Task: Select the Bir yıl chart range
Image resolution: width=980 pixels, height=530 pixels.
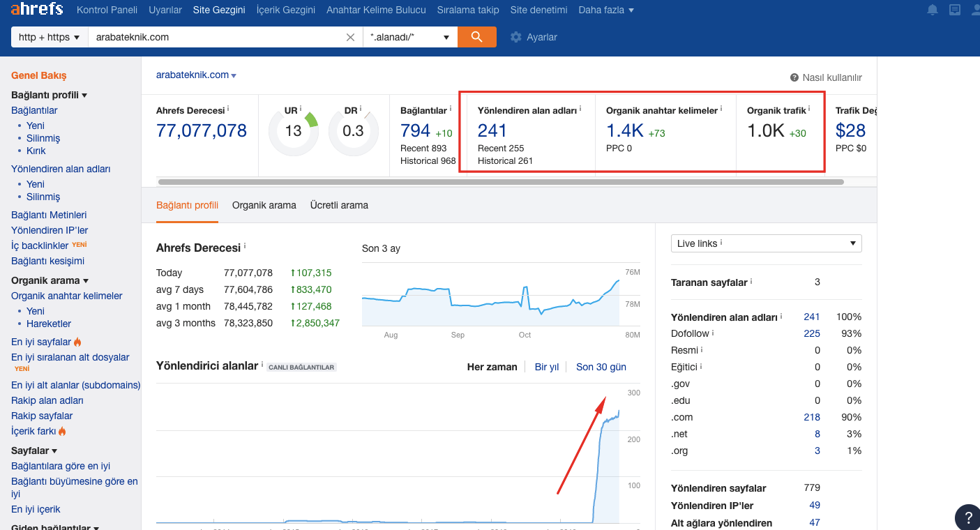Action: pos(547,367)
